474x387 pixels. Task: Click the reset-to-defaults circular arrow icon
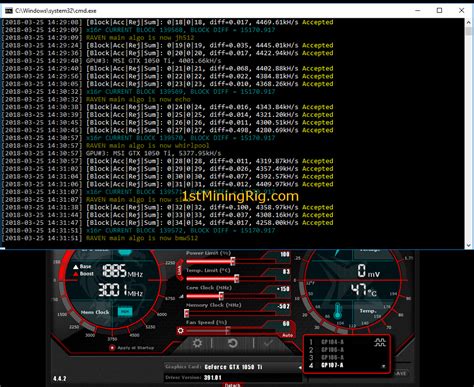pos(232,343)
